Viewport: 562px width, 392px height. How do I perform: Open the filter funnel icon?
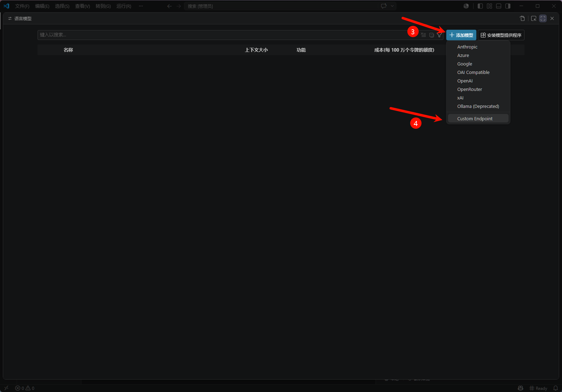(439, 35)
